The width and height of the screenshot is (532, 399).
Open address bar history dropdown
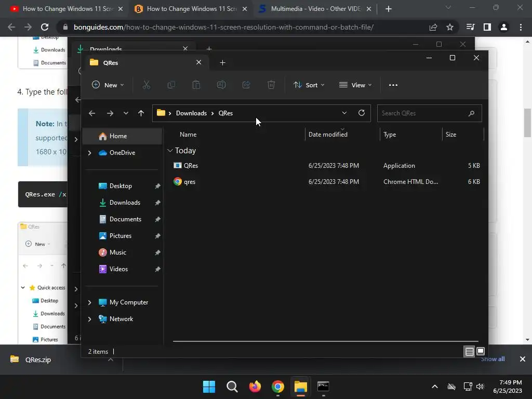pyautogui.click(x=344, y=113)
